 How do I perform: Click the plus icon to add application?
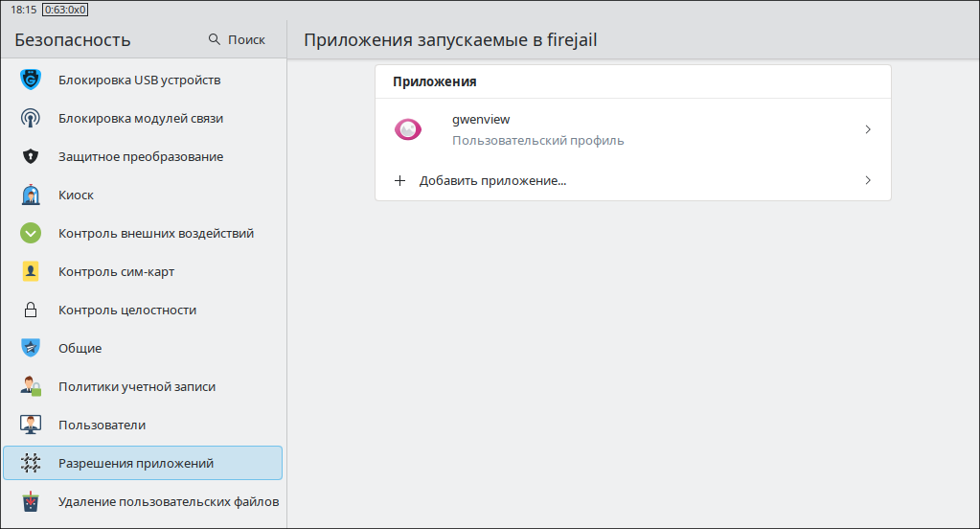tap(400, 180)
